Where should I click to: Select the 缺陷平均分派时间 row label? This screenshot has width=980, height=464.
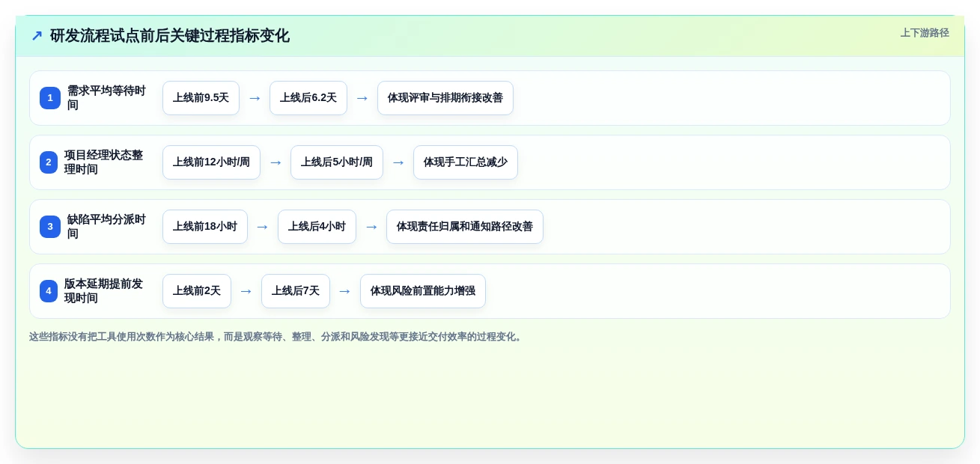click(x=106, y=227)
